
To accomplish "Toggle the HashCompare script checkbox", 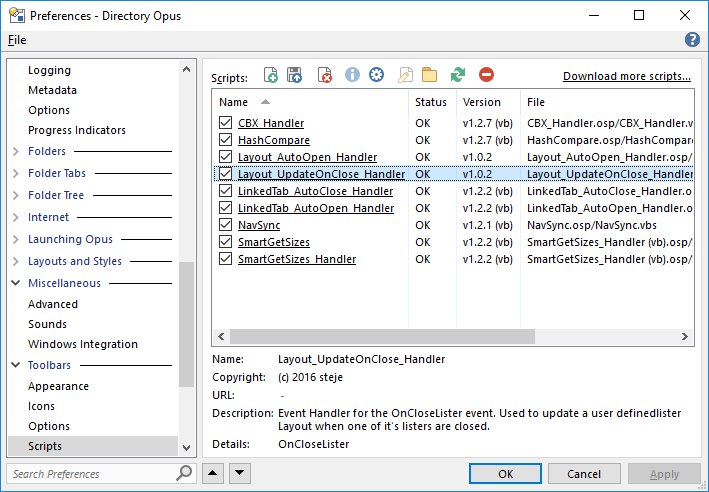I will 225,140.
